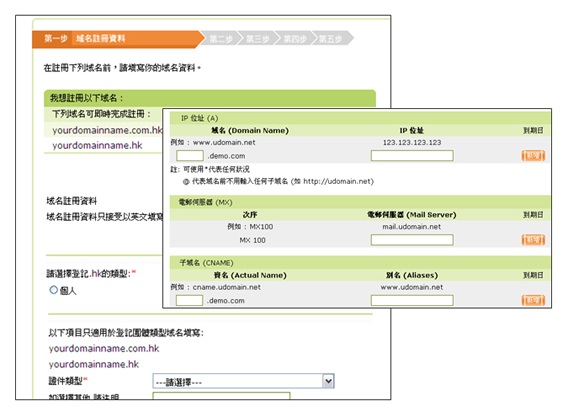Click example text mail.udomain.net
This screenshot has height=414, width=570.
coord(412,227)
